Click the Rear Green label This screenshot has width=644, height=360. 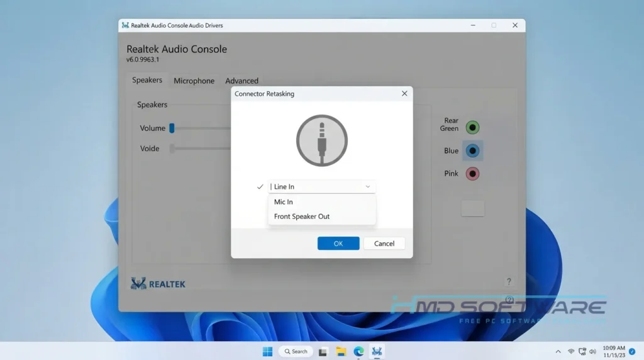pyautogui.click(x=449, y=125)
